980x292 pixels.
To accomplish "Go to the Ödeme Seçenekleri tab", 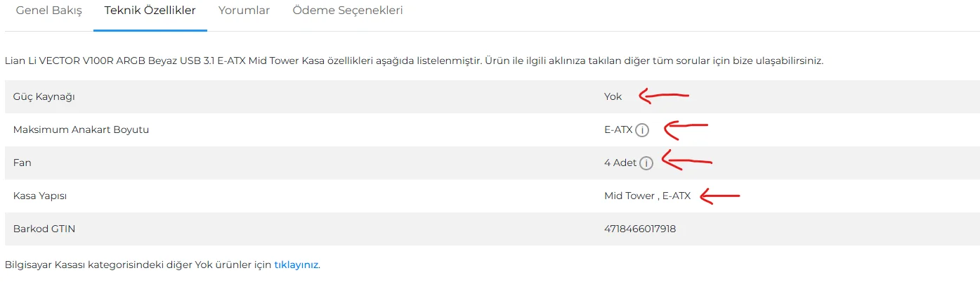I will [348, 11].
